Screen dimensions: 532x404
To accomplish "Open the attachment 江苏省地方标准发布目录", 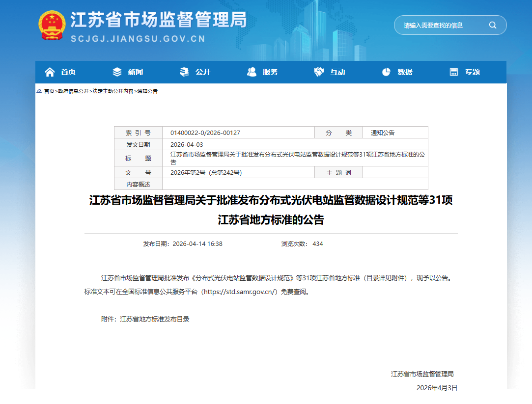I will point(154,319).
